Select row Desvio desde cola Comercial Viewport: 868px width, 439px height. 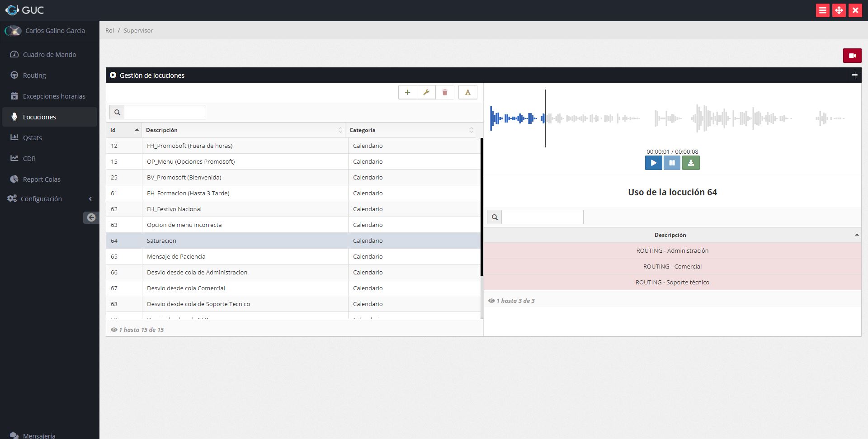coord(293,288)
